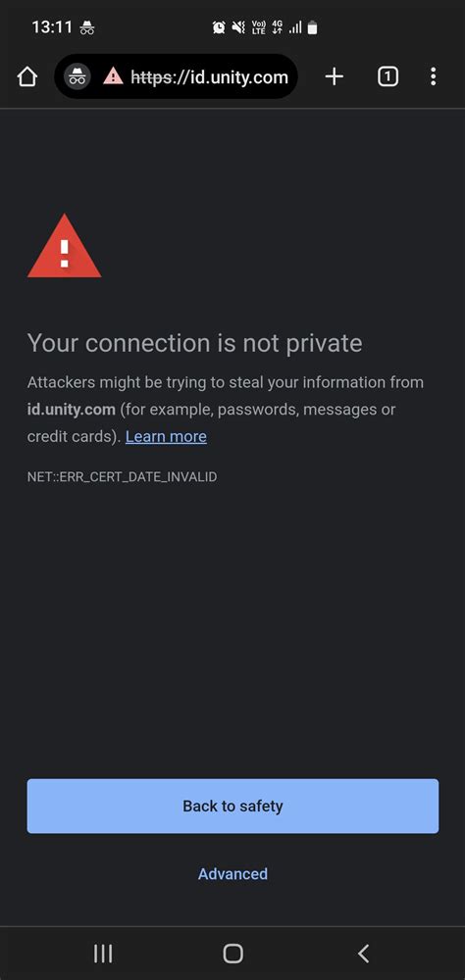The width and height of the screenshot is (465, 980).
Task: Tap the large red warning triangle
Action: 64,246
